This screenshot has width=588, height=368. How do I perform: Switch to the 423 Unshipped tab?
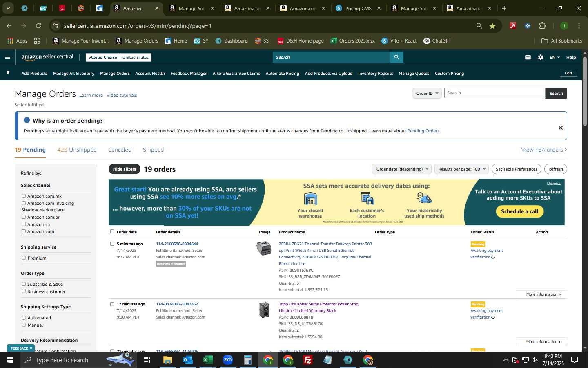point(77,150)
